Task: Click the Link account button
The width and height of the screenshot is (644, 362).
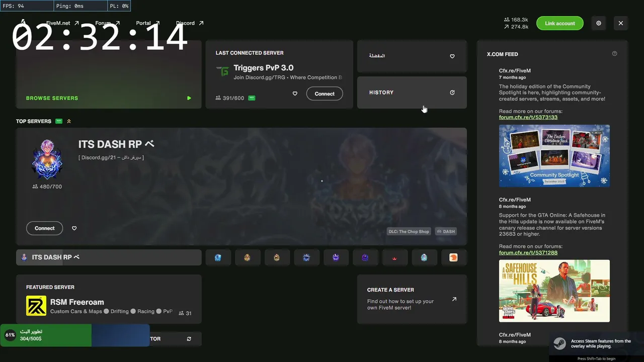Action: 560,23
